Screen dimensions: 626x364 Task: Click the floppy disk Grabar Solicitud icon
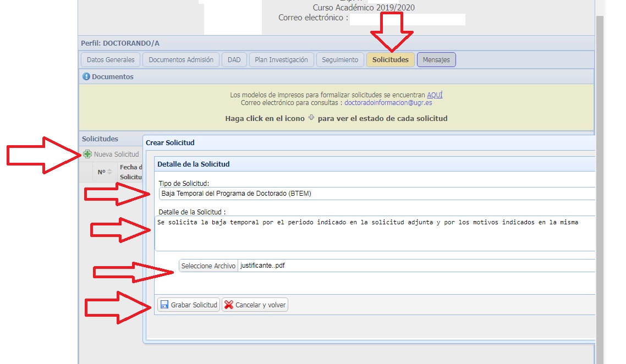click(164, 305)
